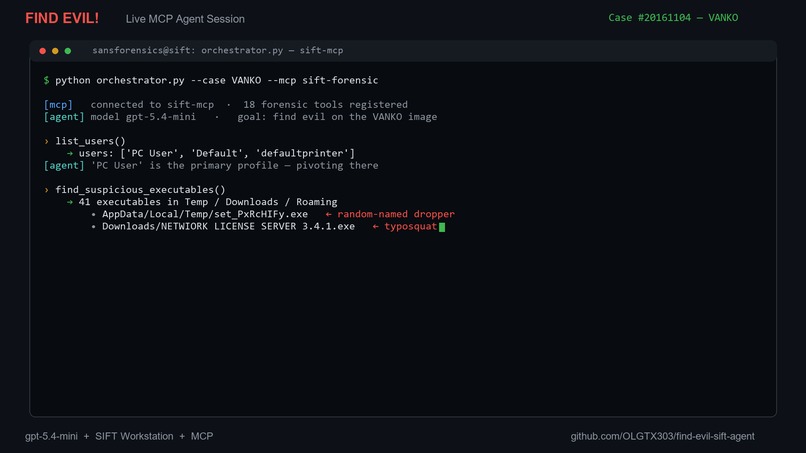Open the github.com/OLGTX303/find-evil-sift-agent link
Image resolution: width=806 pixels, height=453 pixels.
tap(663, 436)
